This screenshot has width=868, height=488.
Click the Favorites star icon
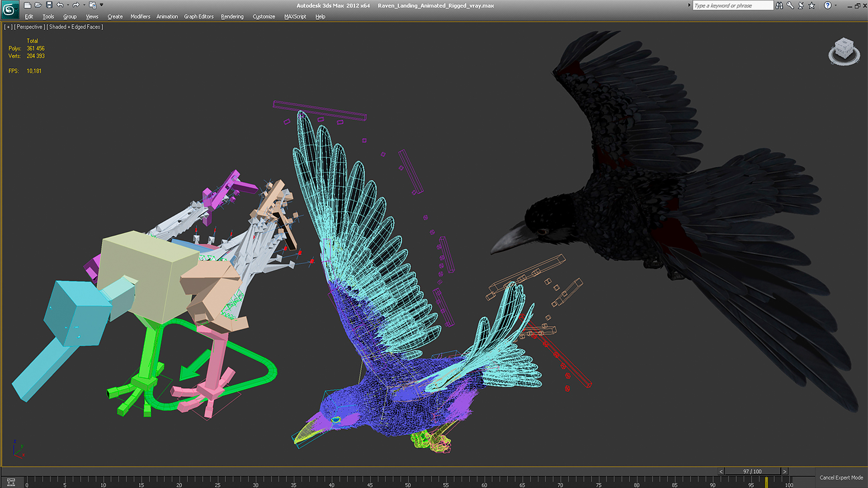tap(811, 5)
